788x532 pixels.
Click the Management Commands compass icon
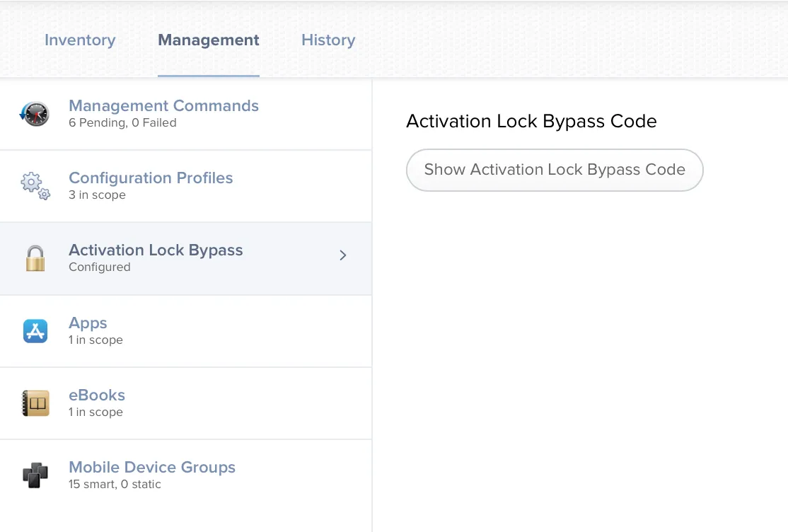(35, 113)
